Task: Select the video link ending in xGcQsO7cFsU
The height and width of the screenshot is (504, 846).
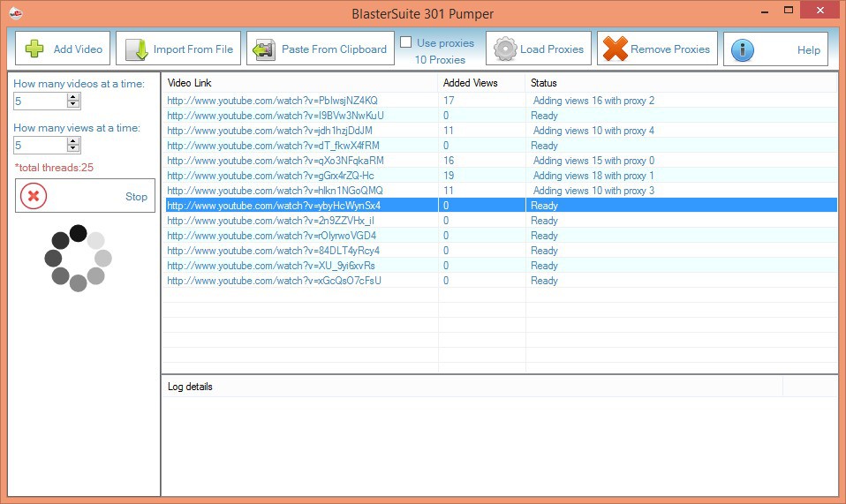Action: pos(274,281)
